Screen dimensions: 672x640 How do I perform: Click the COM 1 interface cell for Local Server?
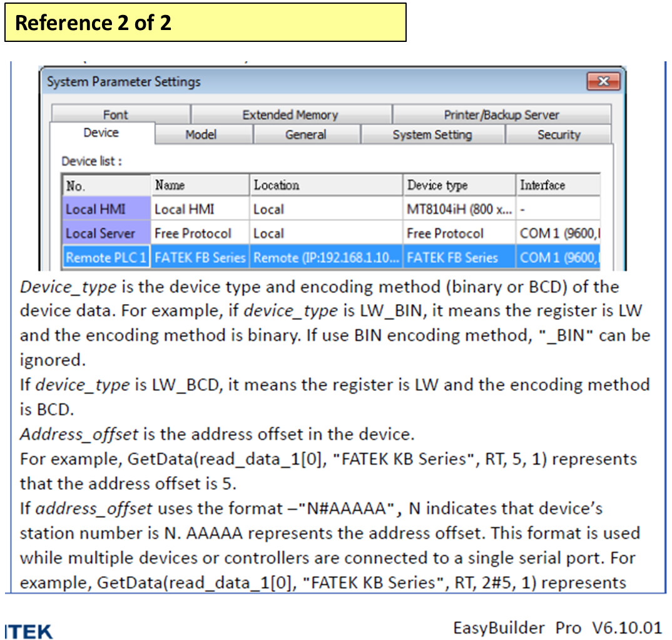click(558, 233)
